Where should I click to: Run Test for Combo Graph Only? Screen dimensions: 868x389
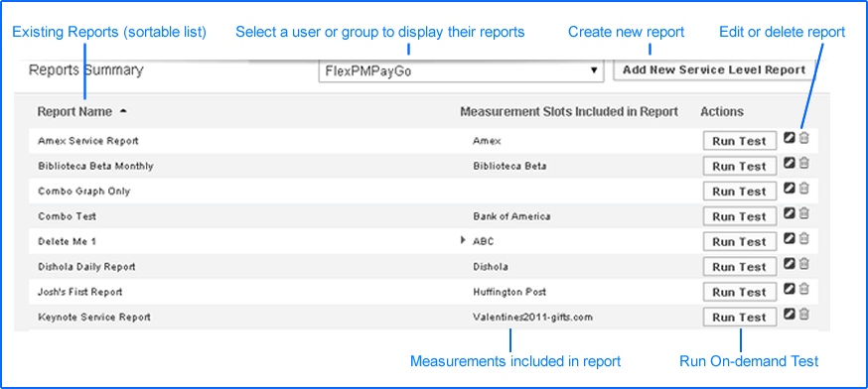point(740,192)
